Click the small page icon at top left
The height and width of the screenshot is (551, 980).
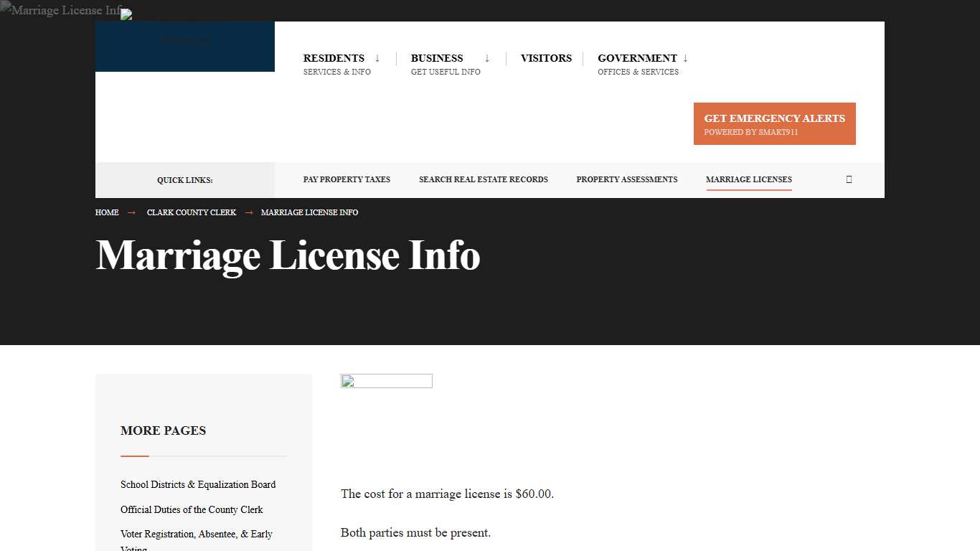pyautogui.click(x=126, y=14)
